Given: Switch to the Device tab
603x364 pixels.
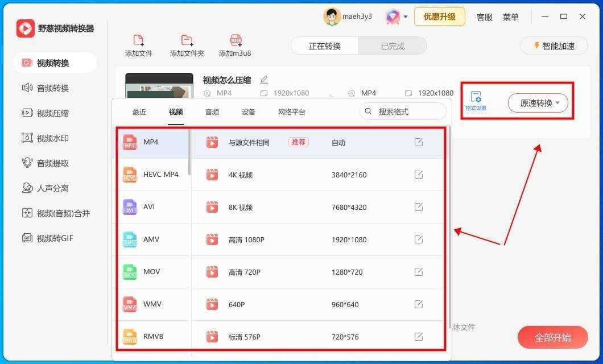Looking at the screenshot, I should [x=249, y=112].
